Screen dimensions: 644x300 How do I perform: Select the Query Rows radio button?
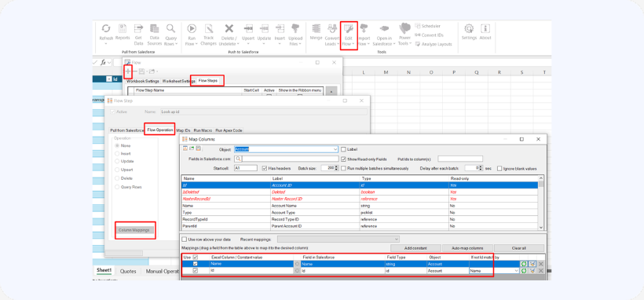click(117, 187)
